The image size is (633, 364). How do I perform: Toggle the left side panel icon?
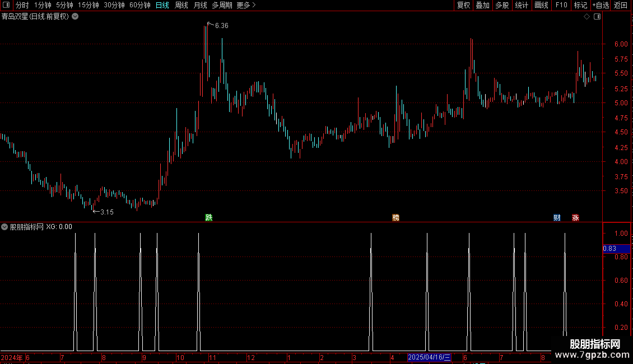pyautogui.click(x=6, y=5)
